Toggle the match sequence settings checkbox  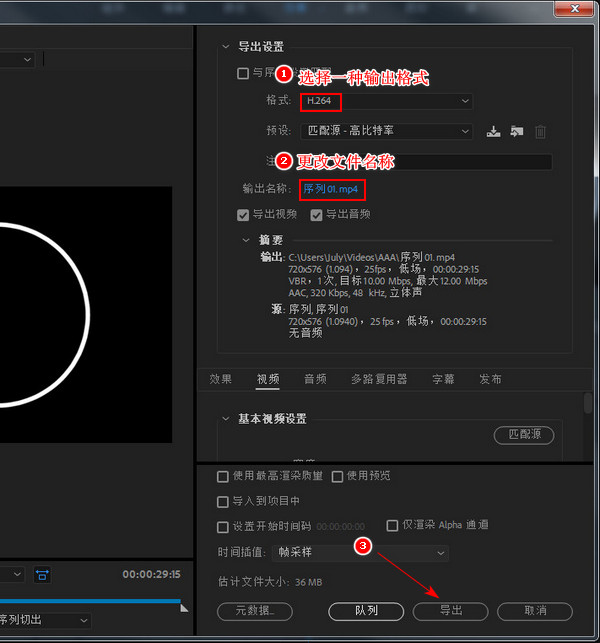(x=243, y=73)
